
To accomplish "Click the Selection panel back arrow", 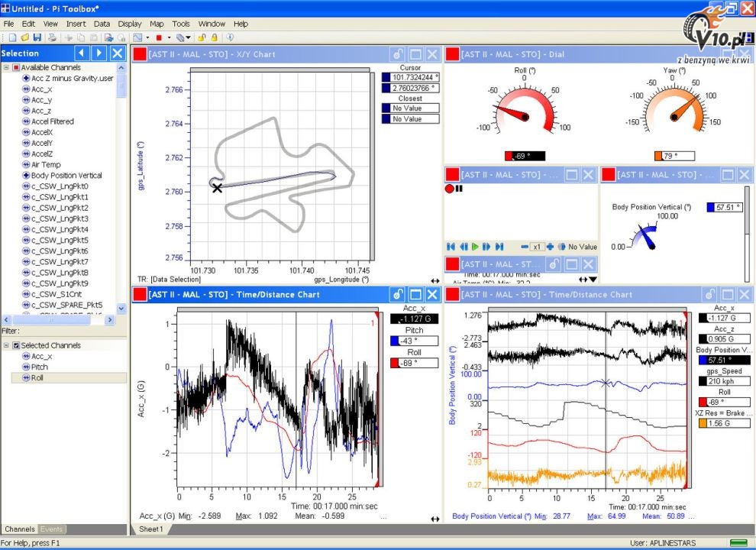I will pos(82,53).
